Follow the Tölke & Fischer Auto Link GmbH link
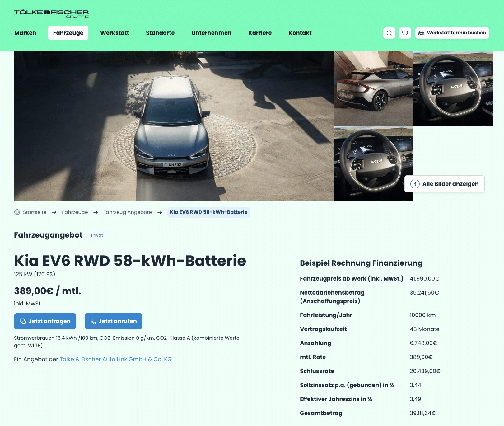 click(116, 359)
